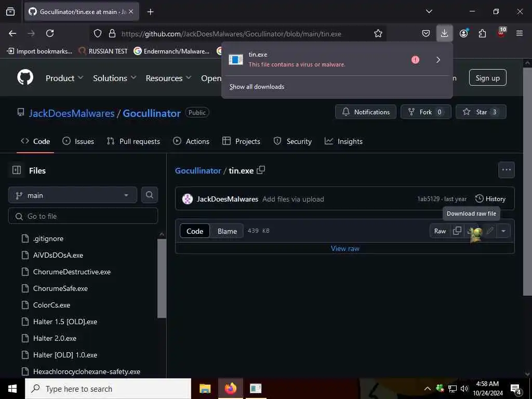Switch to the Projects tab
The image size is (532, 399).
(x=241, y=141)
